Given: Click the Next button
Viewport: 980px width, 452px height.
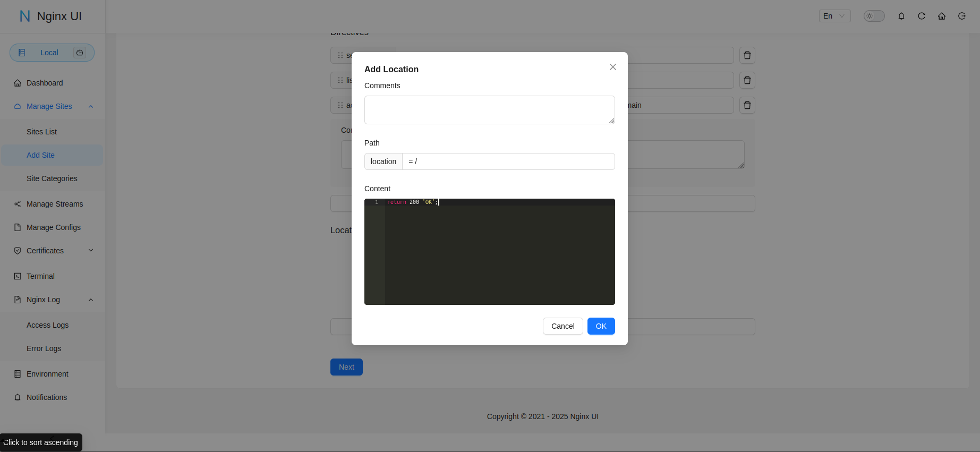Looking at the screenshot, I should click(x=346, y=367).
